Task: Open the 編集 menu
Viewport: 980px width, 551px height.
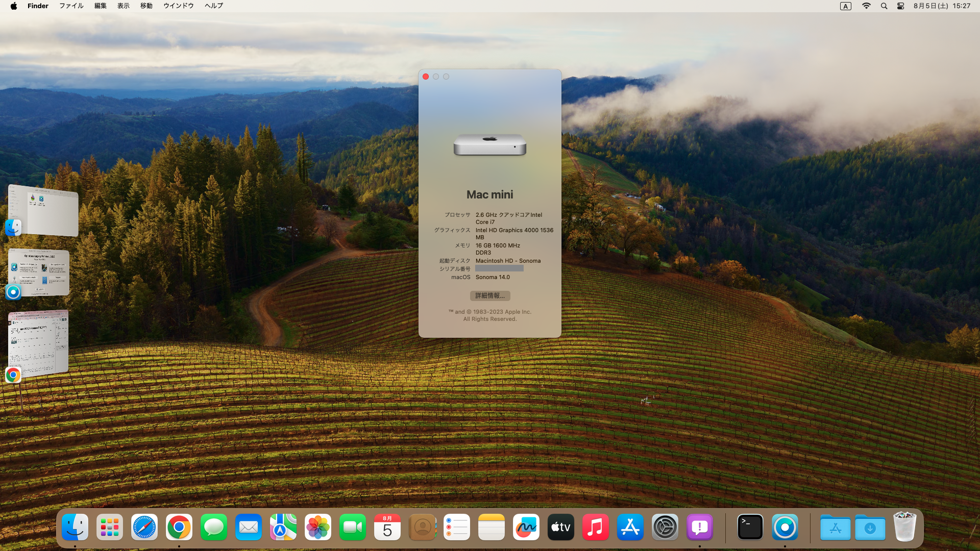Action: click(x=101, y=6)
